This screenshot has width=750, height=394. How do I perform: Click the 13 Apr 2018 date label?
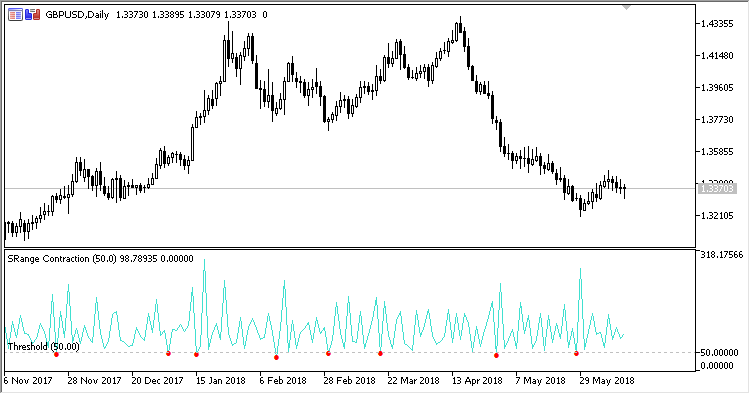click(x=477, y=381)
